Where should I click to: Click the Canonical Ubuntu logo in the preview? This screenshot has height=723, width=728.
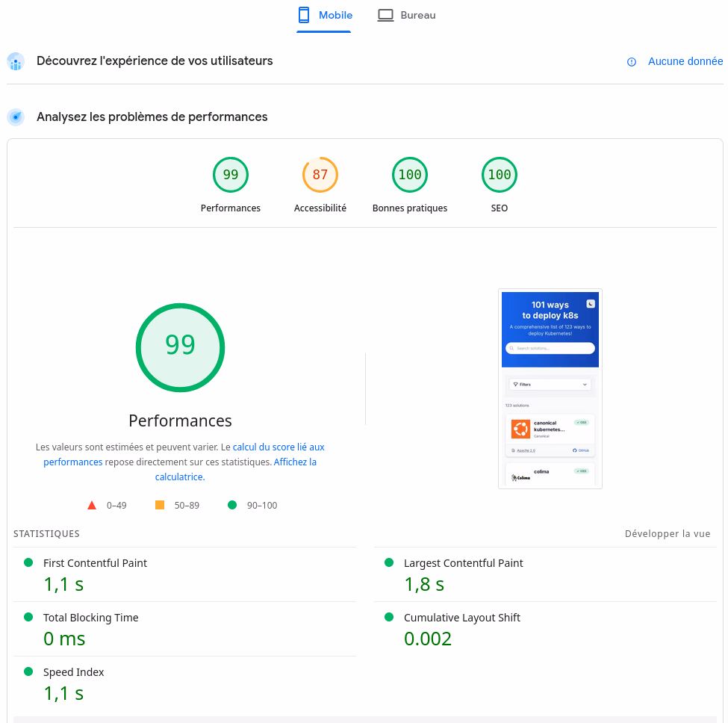coord(520,429)
